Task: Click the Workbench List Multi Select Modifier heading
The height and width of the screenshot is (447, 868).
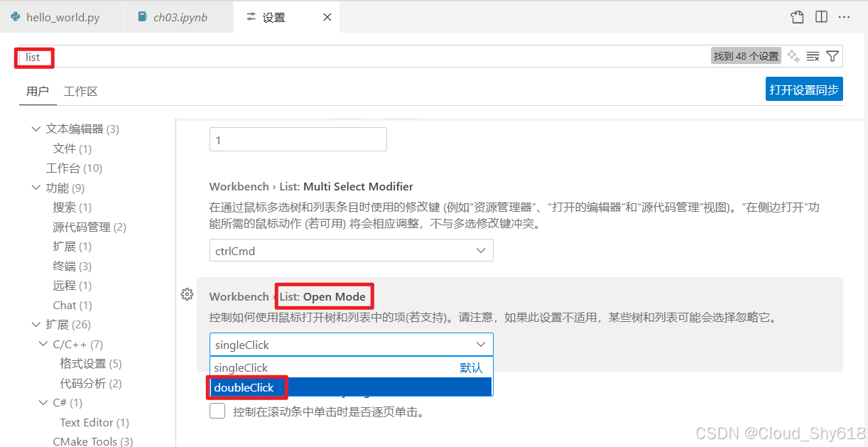Action: (311, 186)
